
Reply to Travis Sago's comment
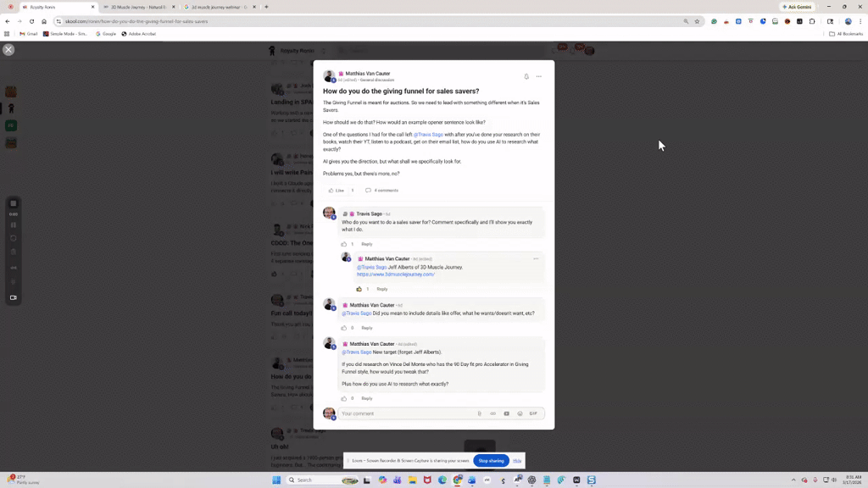(x=366, y=244)
